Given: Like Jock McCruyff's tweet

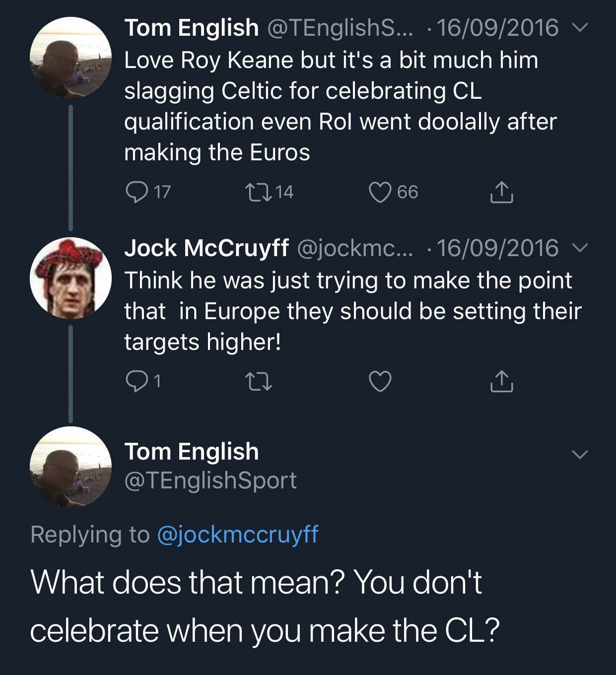Looking at the screenshot, I should point(380,381).
